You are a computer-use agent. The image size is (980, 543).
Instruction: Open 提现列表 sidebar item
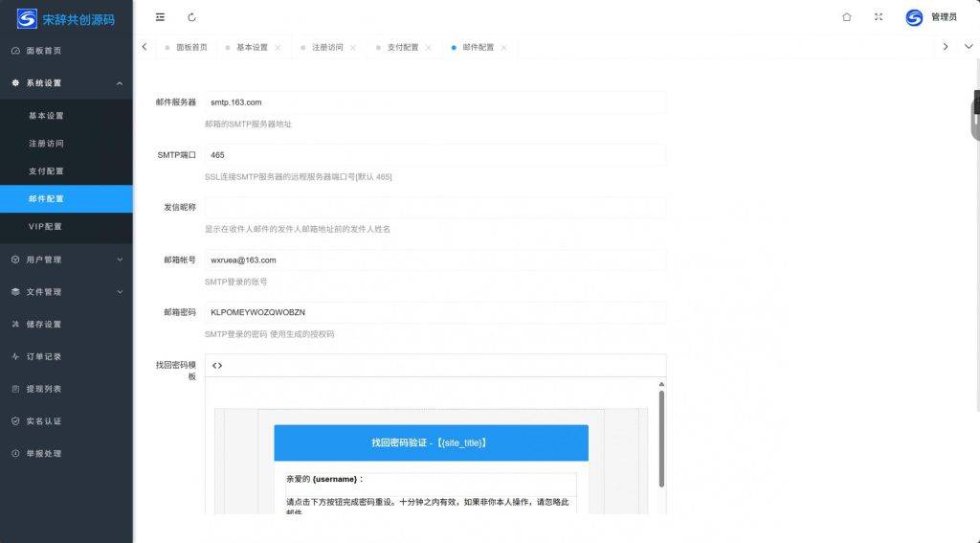[66, 389]
